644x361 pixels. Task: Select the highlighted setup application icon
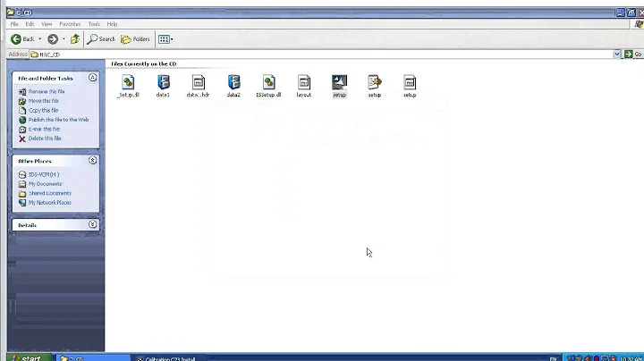pyautogui.click(x=339, y=82)
